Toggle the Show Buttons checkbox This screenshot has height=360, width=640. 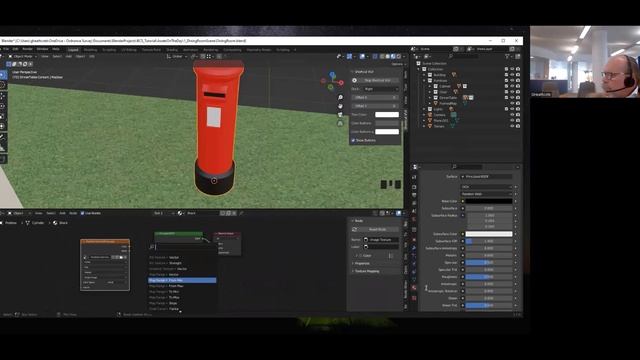point(353,140)
